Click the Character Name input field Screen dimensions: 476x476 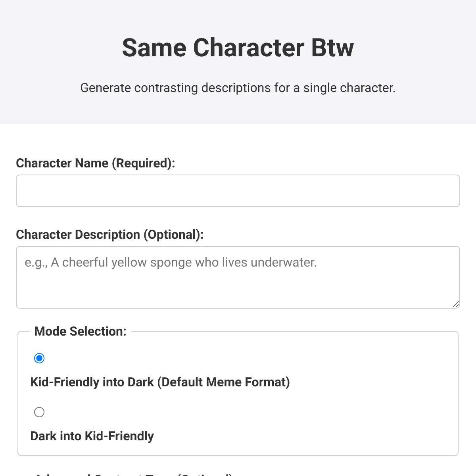pos(238,191)
